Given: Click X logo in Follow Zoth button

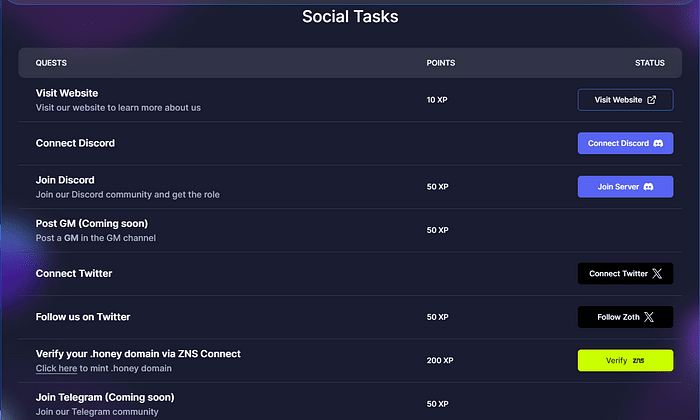Looking at the screenshot, I should (649, 317).
